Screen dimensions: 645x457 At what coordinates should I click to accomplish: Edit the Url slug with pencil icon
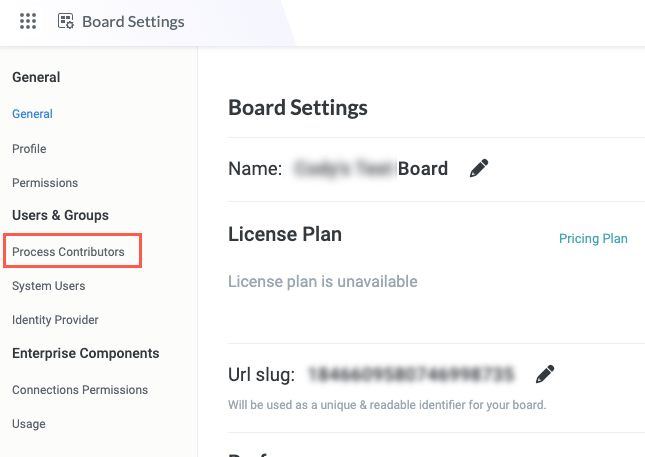tap(544, 374)
